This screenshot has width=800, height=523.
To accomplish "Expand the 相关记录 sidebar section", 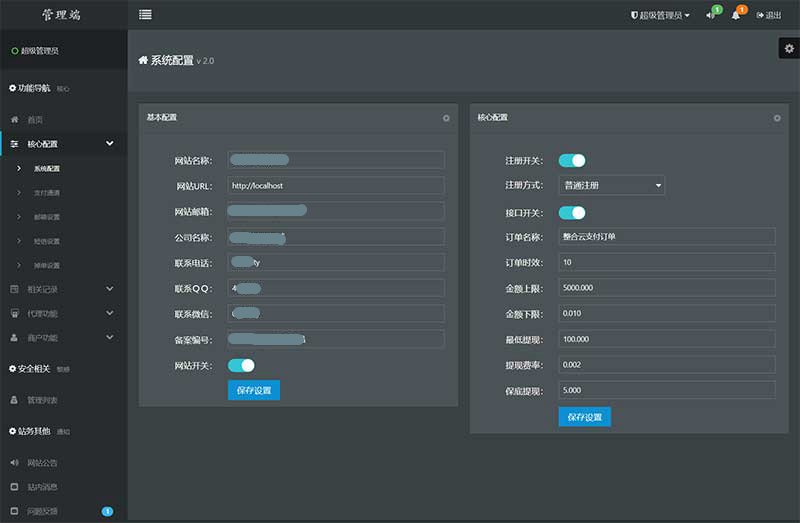I will coord(60,289).
